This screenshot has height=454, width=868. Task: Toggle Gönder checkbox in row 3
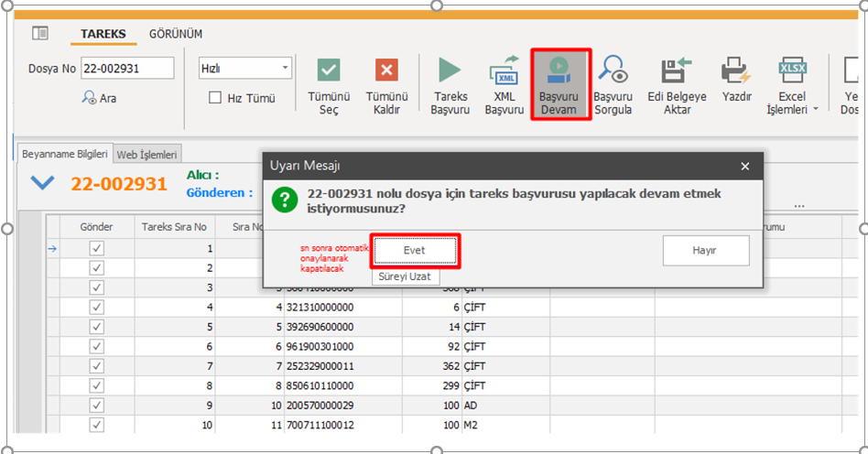(96, 287)
